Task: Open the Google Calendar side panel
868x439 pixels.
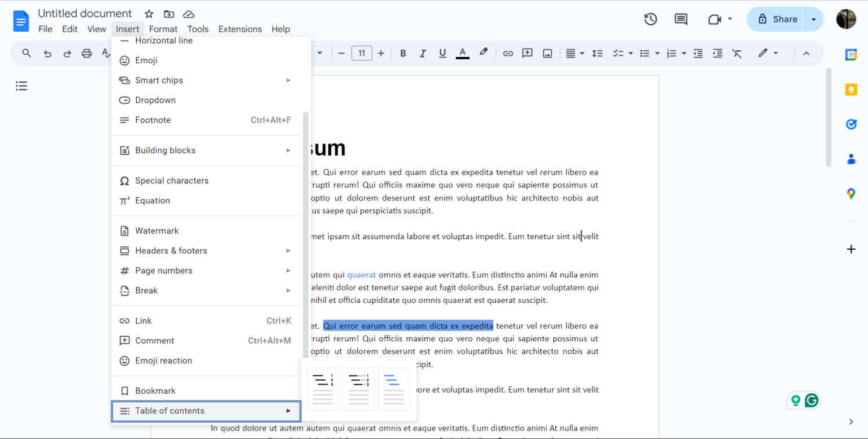Action: click(x=851, y=55)
